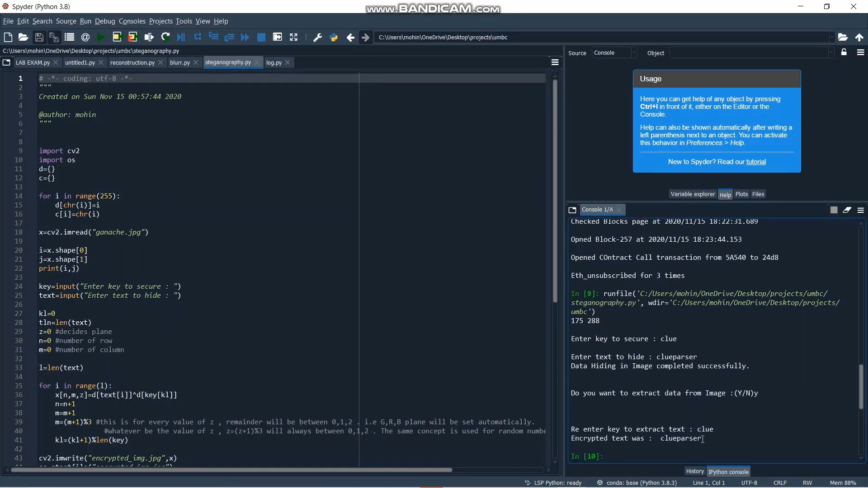Toggle the Help pane lock icon
The height and width of the screenshot is (488, 868).
844,52
